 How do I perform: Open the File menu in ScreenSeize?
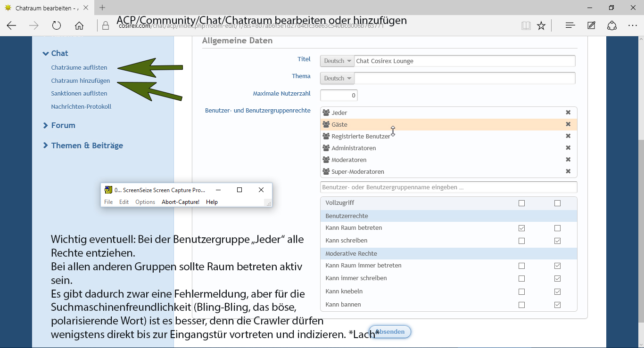108,202
